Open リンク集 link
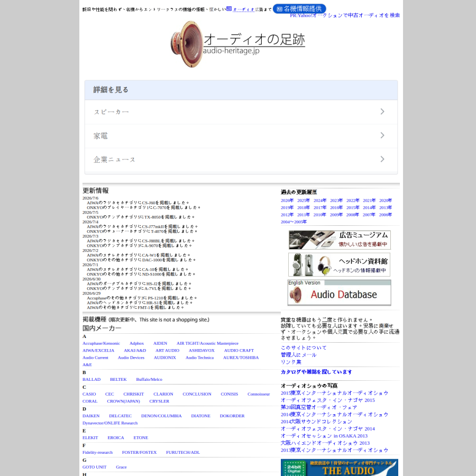This screenshot has height=476, width=476. point(291,362)
